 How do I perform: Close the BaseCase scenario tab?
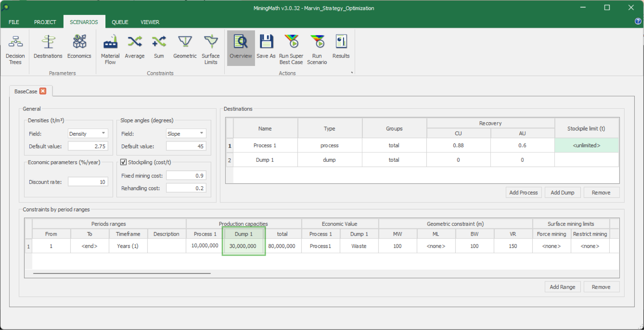click(43, 91)
